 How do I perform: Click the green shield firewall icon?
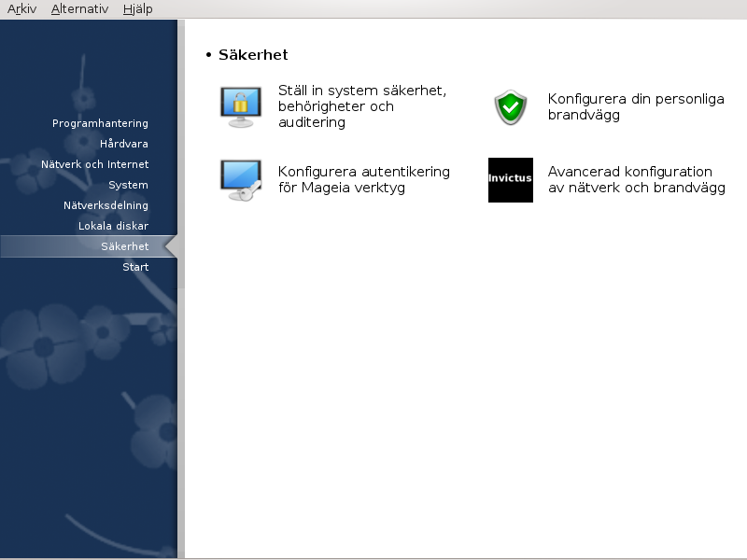click(x=511, y=107)
